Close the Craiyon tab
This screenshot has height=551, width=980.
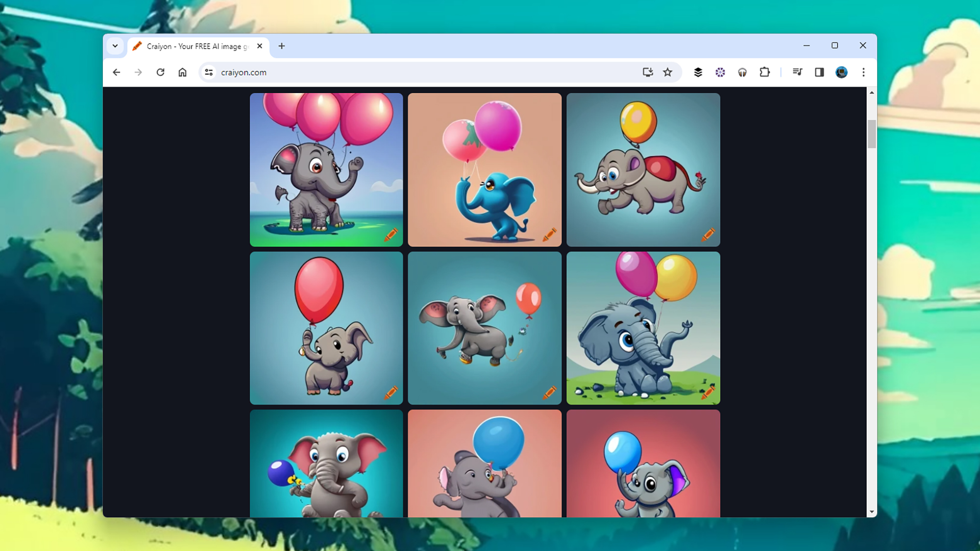(x=260, y=46)
